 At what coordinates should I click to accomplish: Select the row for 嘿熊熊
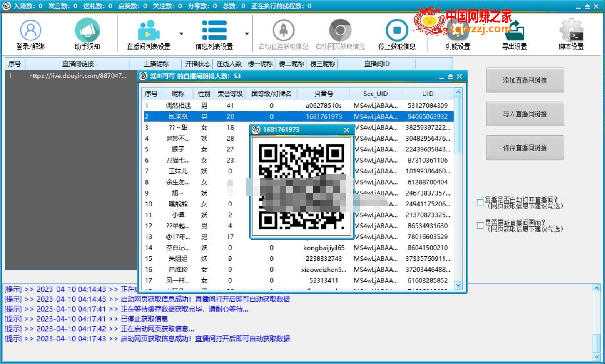[178, 204]
